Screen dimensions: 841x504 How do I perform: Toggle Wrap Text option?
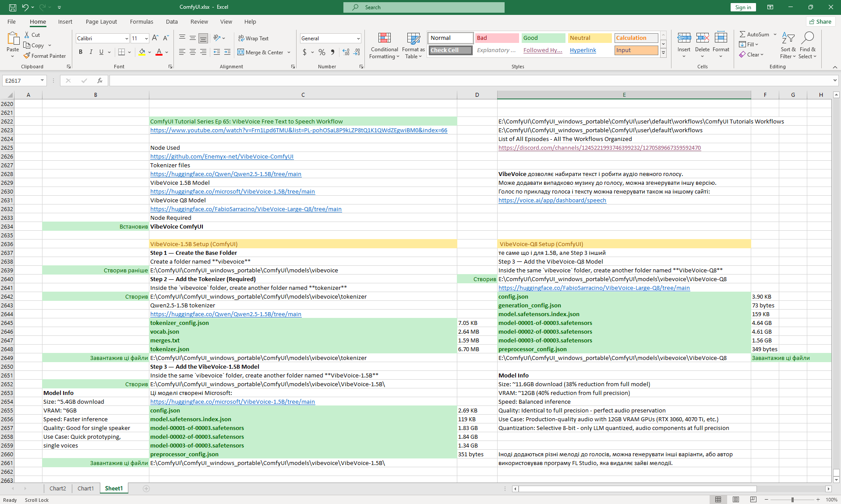coord(253,38)
